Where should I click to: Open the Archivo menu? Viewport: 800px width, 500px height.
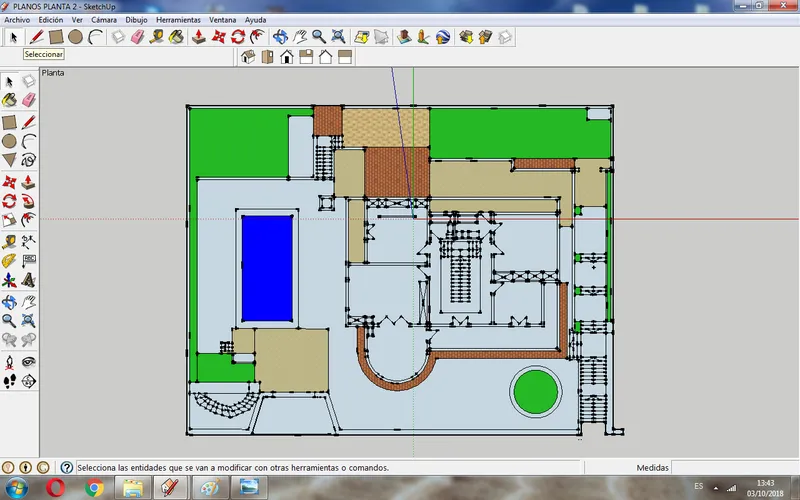click(x=17, y=20)
